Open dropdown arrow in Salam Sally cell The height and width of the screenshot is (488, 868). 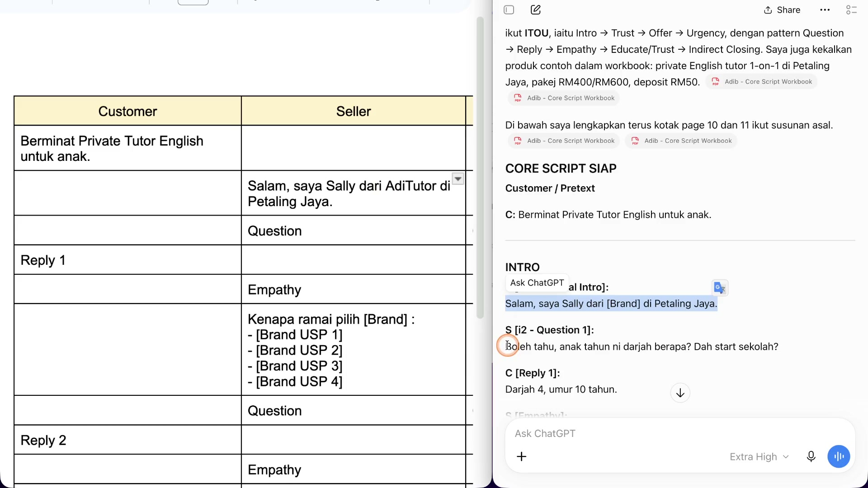click(x=458, y=179)
